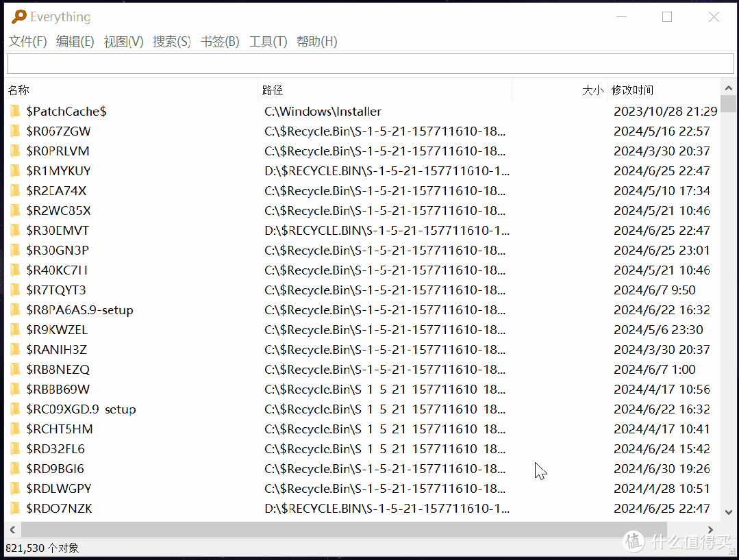Open the 工具(T) menu
This screenshot has height=560, width=739.
pyautogui.click(x=268, y=42)
